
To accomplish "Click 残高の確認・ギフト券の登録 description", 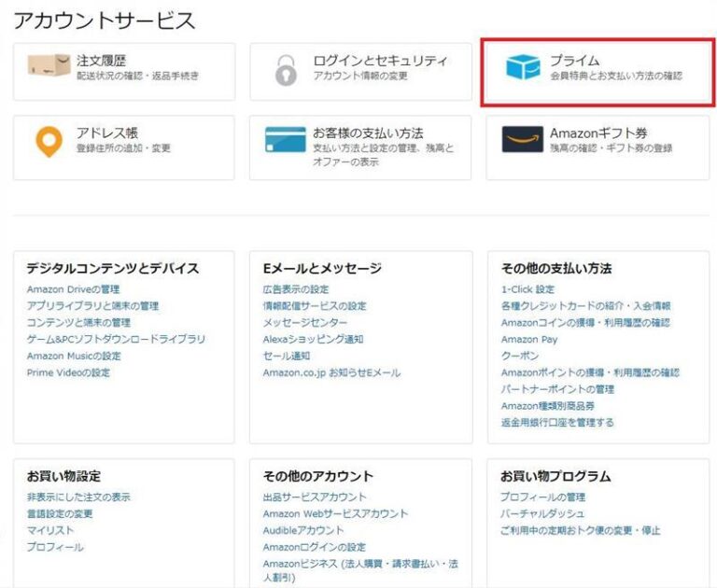I will [x=611, y=148].
